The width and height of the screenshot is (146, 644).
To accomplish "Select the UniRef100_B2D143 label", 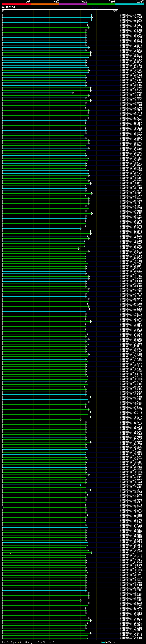I will pos(131,231).
